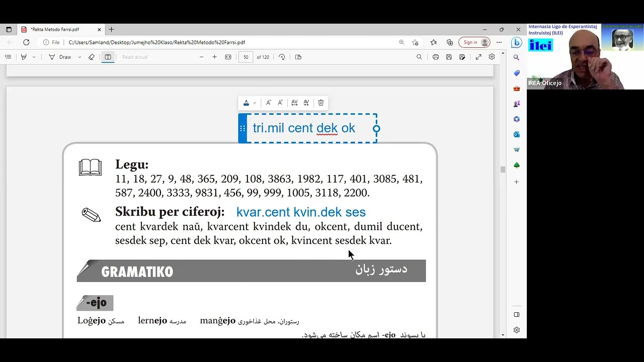Open Outlook in the Edge sidebar
Screen dimensions: 644x362
516,135
